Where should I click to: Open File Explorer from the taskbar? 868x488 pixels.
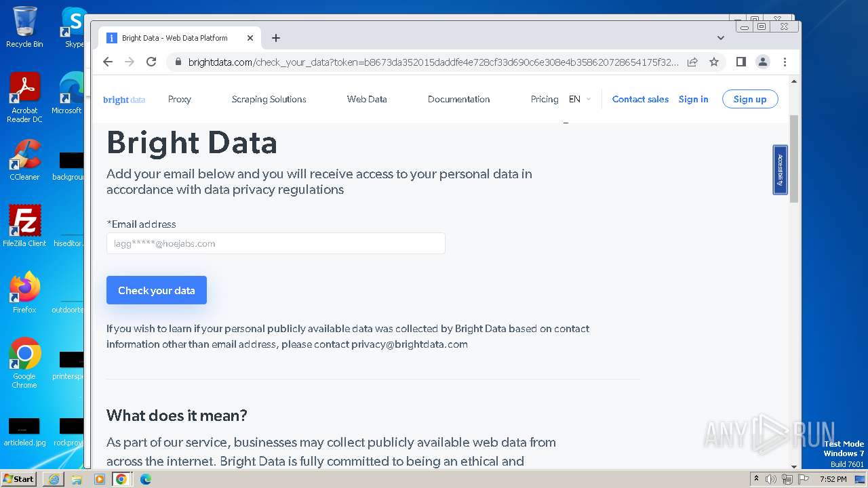[x=77, y=479]
